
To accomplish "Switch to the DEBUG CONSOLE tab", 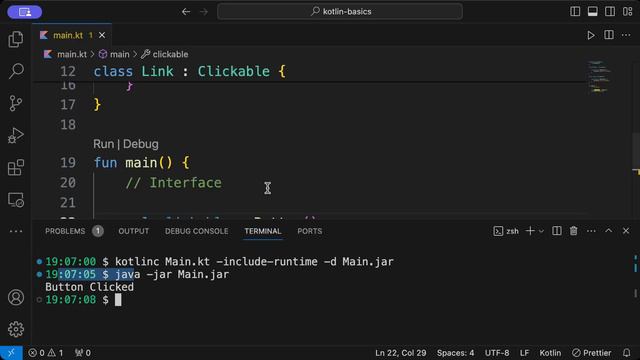I will click(x=196, y=231).
